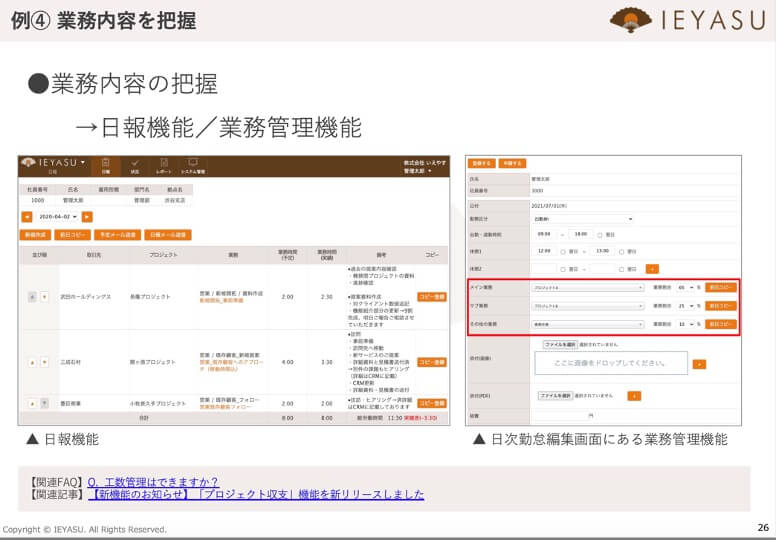Expand the 勤務区分 dropdown
776x540 pixels.
(583, 217)
